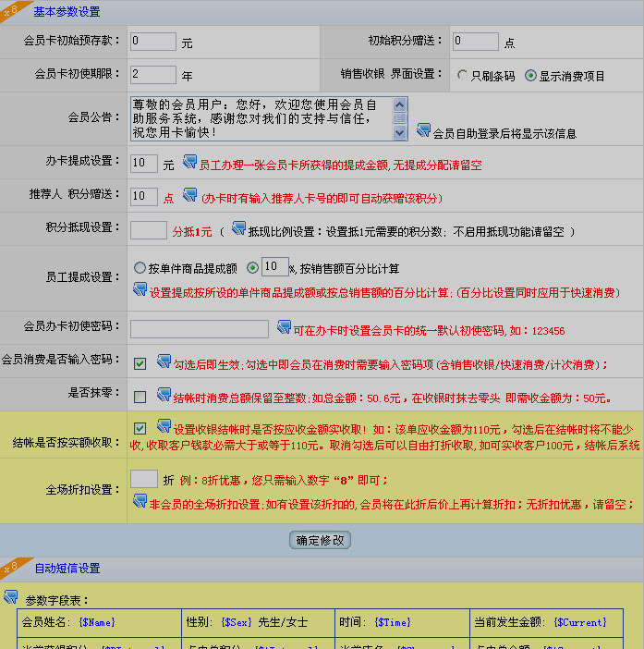The height and width of the screenshot is (649, 644).
Task: Click the hint icon in 会员办卡初使密码 row
Action: 285,327
